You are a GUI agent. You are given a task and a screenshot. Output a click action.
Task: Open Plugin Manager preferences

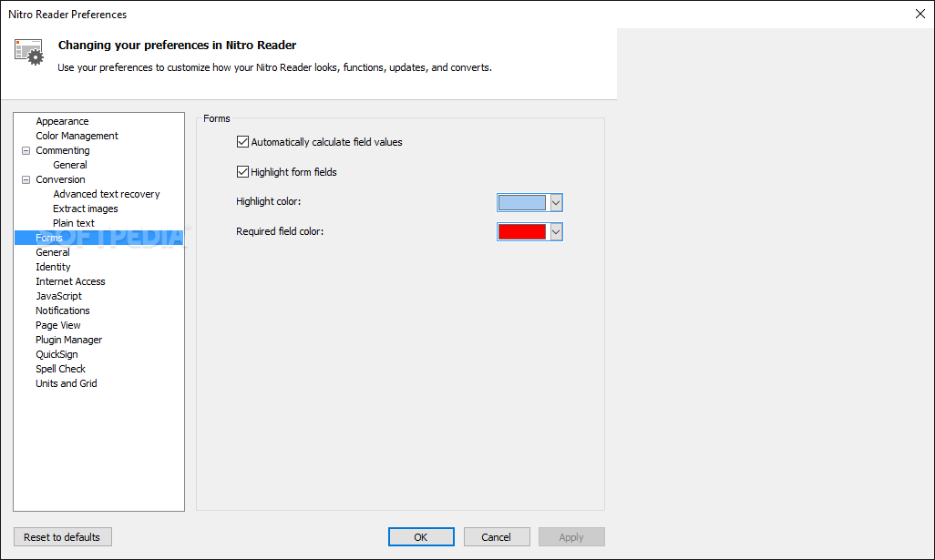(68, 340)
